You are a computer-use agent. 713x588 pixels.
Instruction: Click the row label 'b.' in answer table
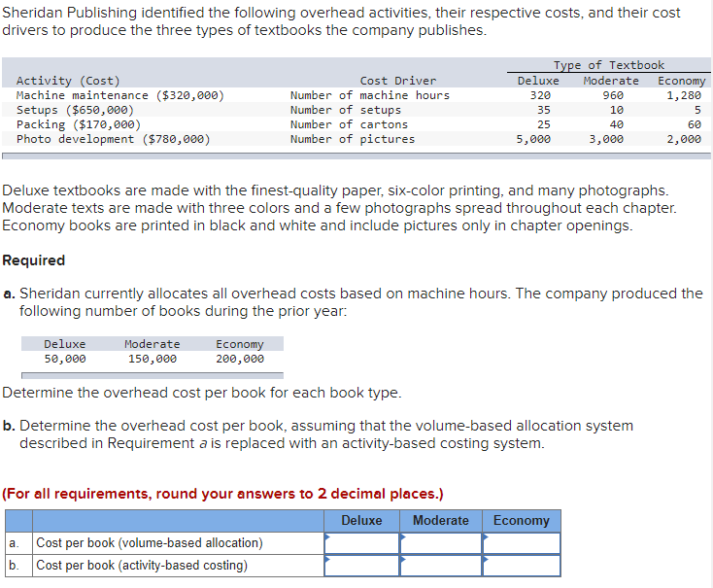coord(14,566)
